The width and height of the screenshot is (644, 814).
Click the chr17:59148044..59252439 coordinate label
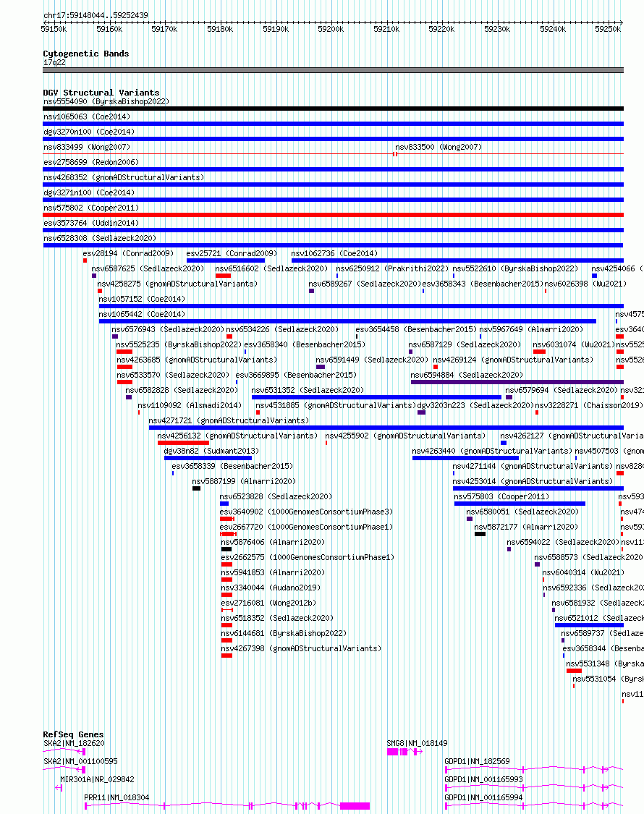coord(96,16)
